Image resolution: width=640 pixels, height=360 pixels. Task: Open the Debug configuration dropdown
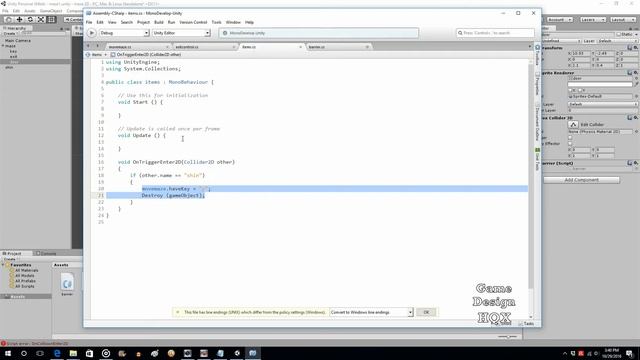pos(124,33)
